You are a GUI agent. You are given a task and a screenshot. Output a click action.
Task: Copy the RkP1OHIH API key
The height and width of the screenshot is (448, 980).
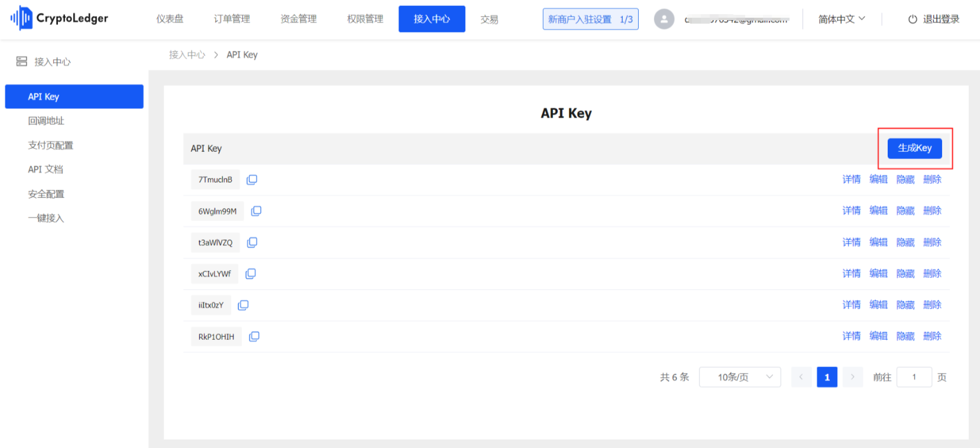pos(254,336)
